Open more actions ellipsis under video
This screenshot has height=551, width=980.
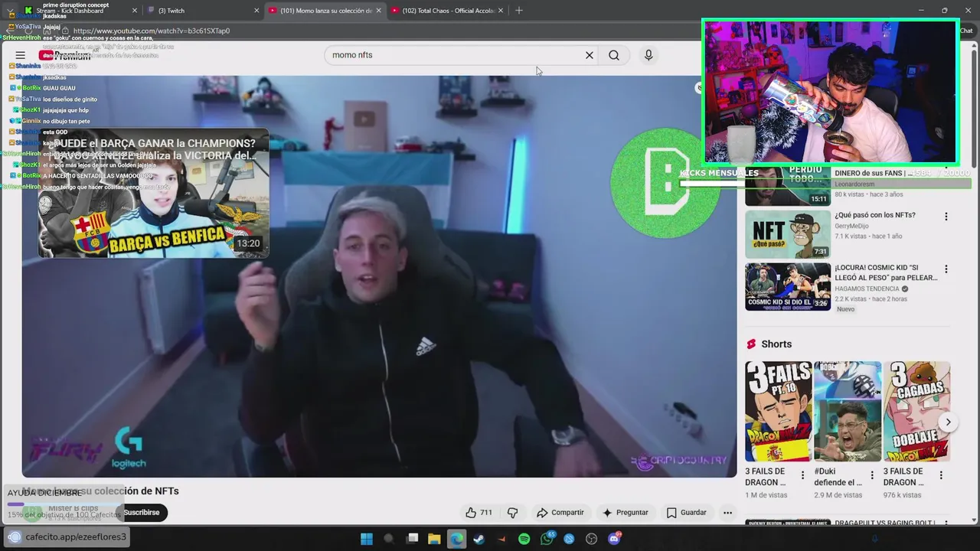[x=727, y=513]
